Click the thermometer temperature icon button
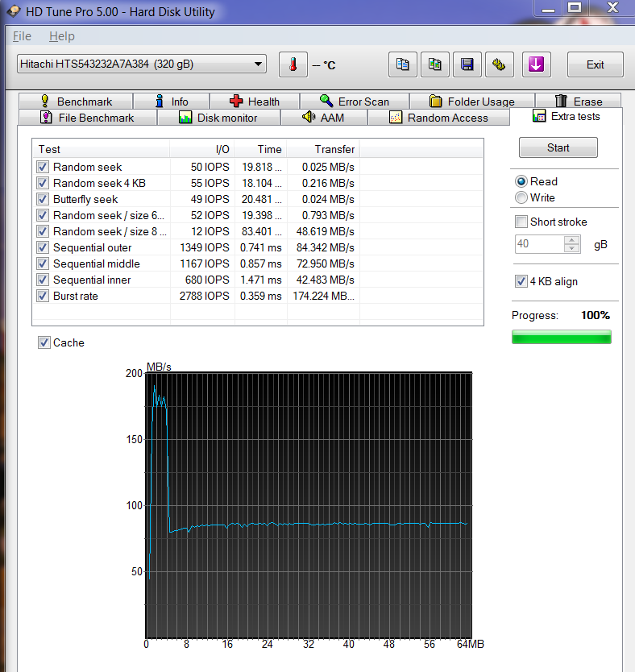 [293, 64]
